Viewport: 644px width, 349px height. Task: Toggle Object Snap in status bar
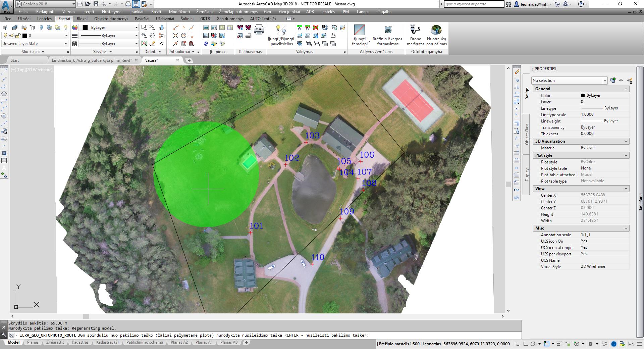click(x=547, y=344)
